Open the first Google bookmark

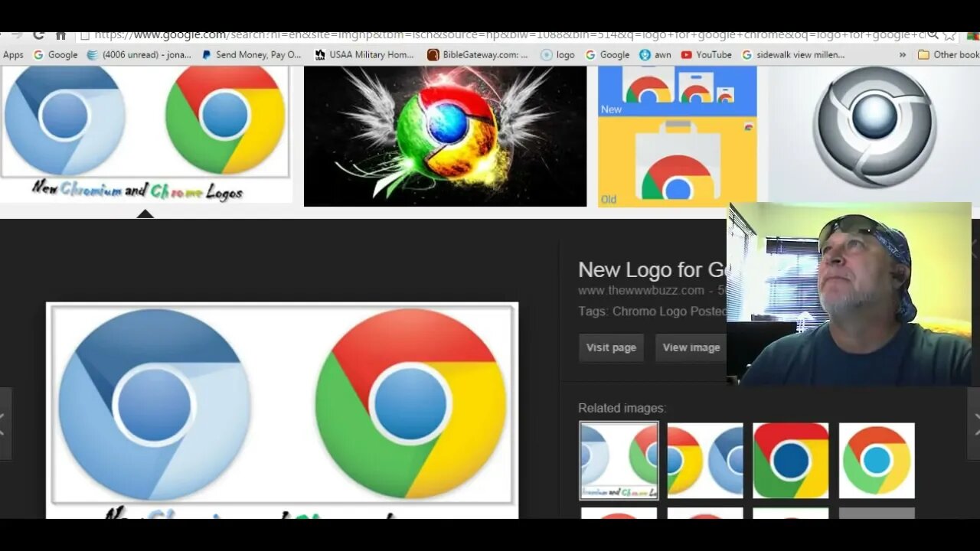point(55,55)
